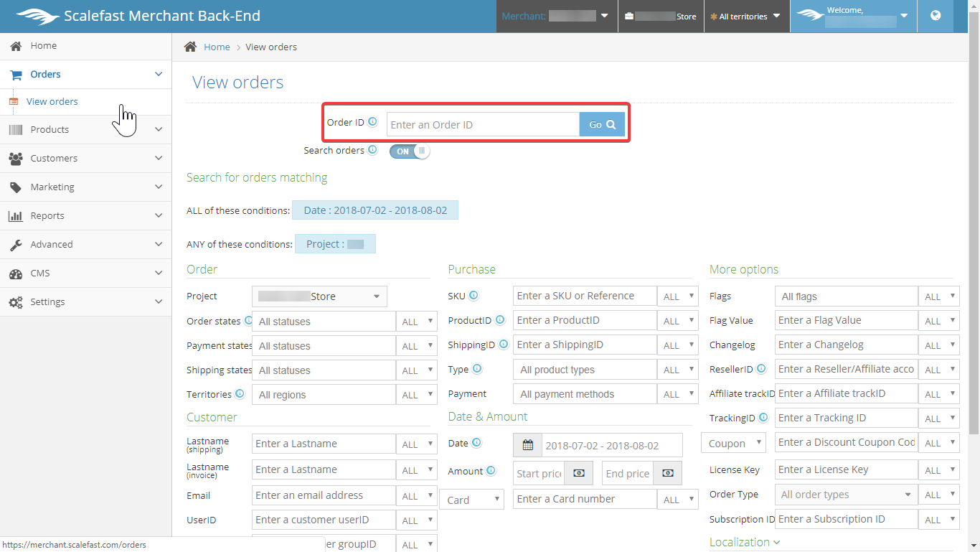This screenshot has height=552, width=980.
Task: Click the globe icon in top bar
Action: [936, 16]
